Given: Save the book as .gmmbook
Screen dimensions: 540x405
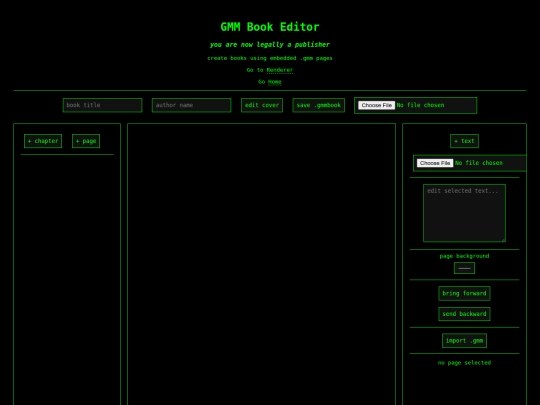Looking at the screenshot, I should click(319, 105).
